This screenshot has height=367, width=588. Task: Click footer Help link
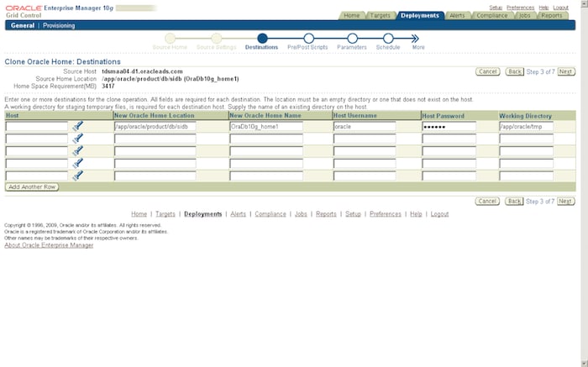click(416, 214)
